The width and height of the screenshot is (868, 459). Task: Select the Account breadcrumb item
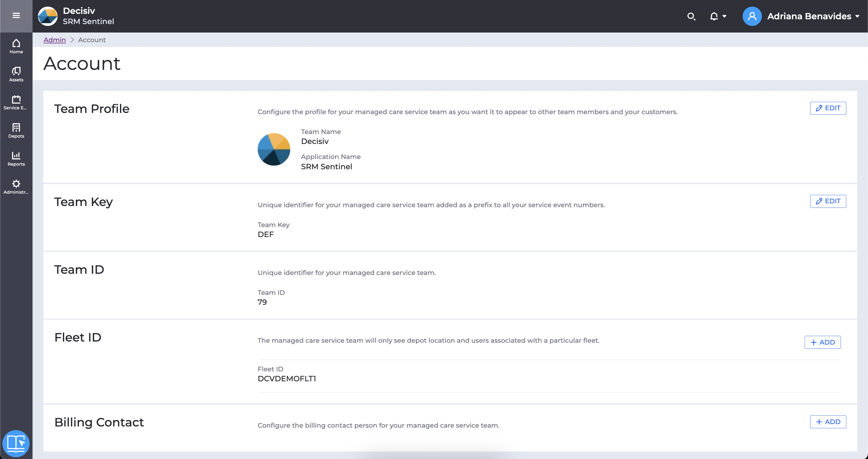(92, 40)
